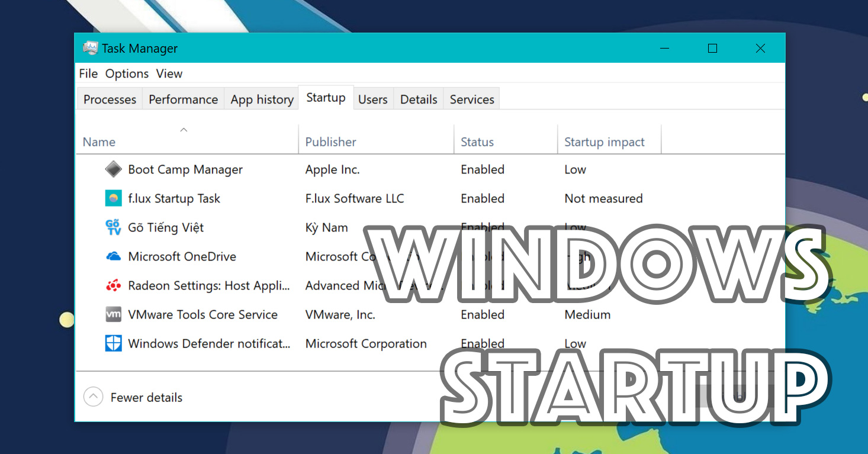Switch to the App history tab

pos(262,99)
